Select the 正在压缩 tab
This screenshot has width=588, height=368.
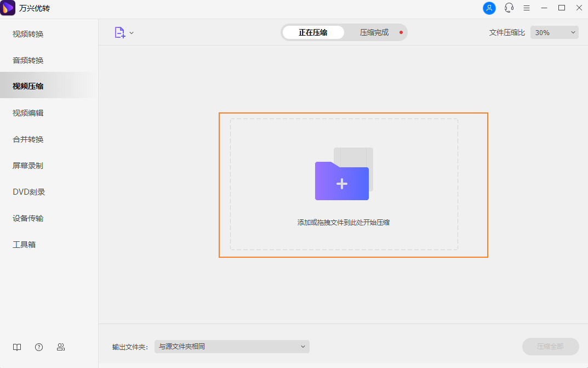tap(313, 32)
